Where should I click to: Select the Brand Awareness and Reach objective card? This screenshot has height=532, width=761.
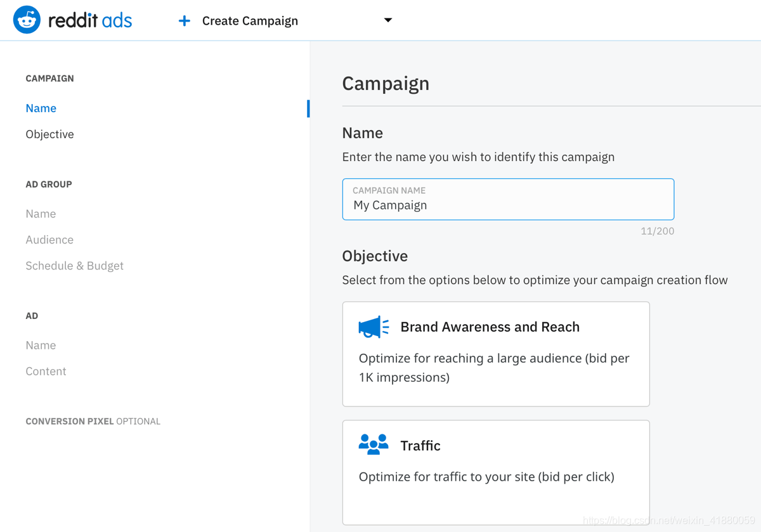(x=496, y=354)
